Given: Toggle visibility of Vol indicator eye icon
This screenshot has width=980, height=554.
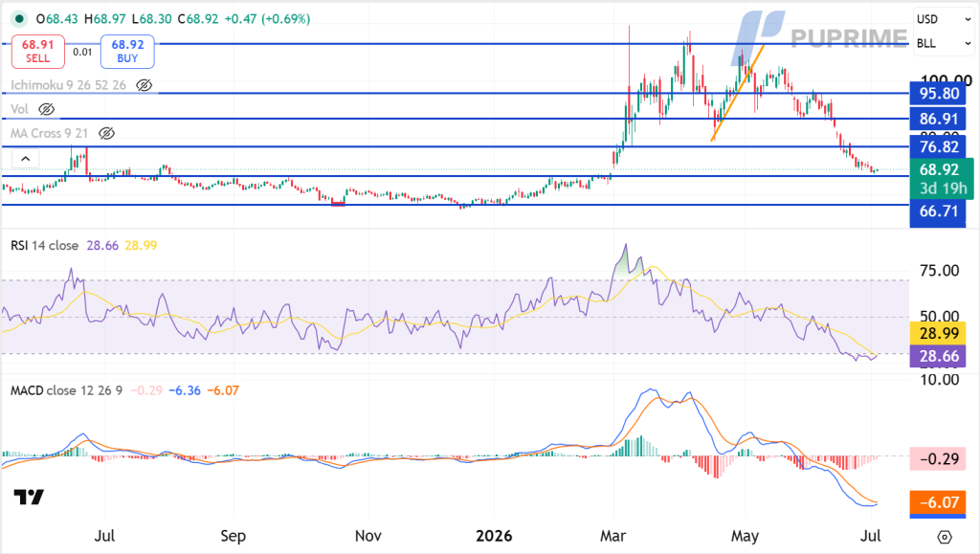Looking at the screenshot, I should click(47, 109).
